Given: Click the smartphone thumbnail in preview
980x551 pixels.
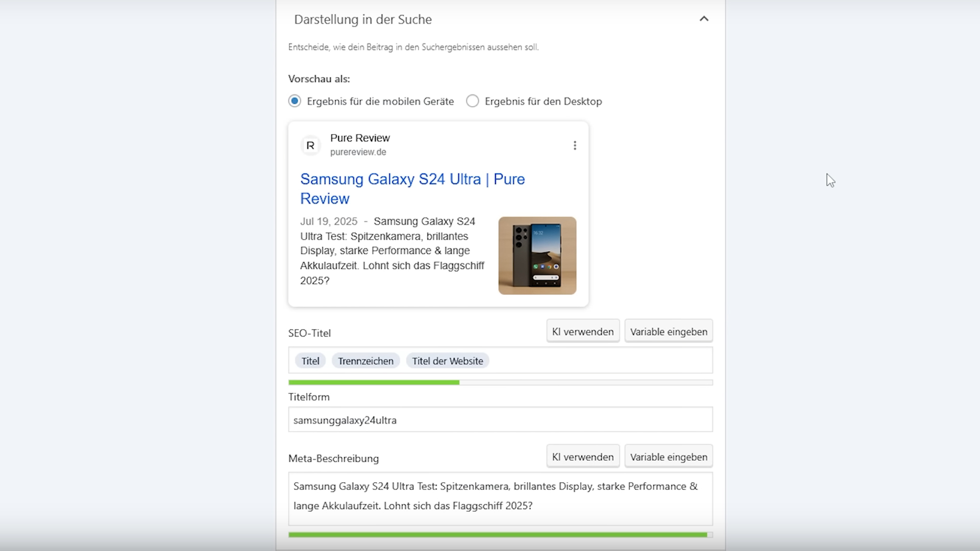Looking at the screenshot, I should tap(537, 256).
